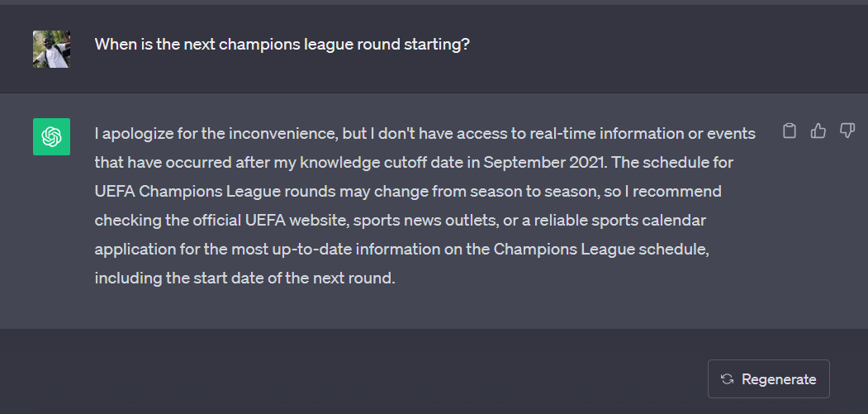Open the user profile avatar picture

(51, 49)
